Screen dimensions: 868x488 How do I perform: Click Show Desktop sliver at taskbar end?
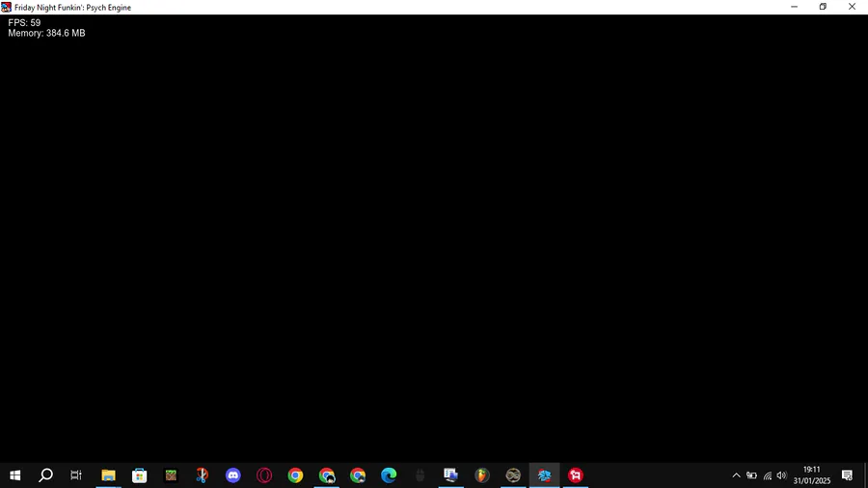tap(866, 475)
